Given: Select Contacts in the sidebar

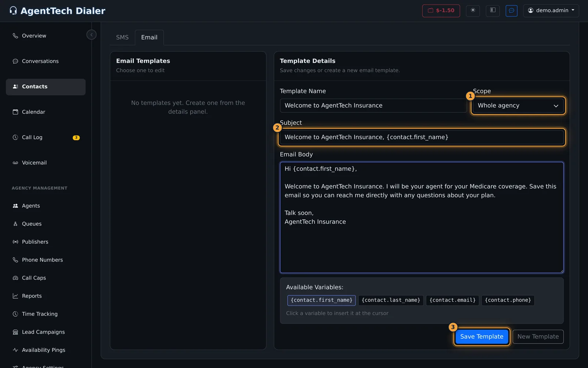Looking at the screenshot, I should pyautogui.click(x=46, y=86).
